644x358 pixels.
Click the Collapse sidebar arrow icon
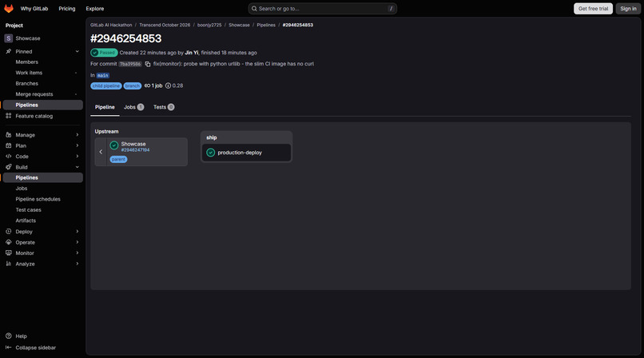tap(8, 348)
